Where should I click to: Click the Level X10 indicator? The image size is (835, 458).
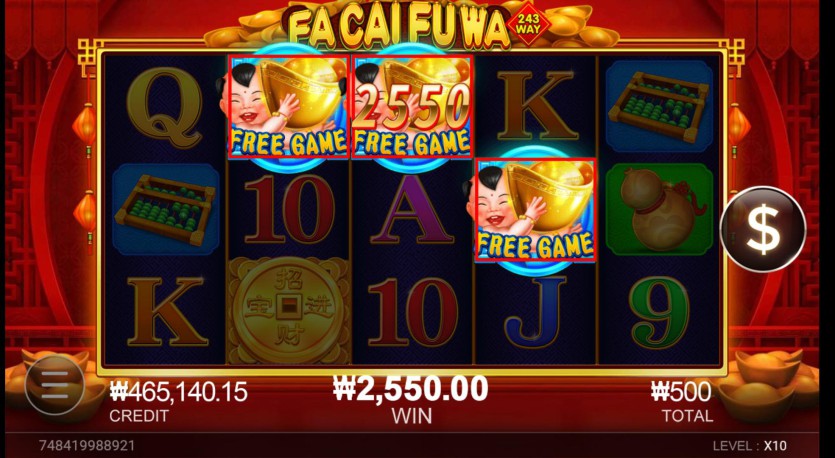point(750,446)
